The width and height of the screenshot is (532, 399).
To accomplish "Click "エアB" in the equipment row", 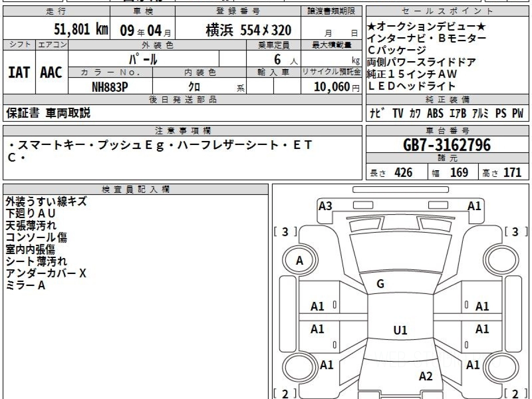I will click(x=458, y=113).
